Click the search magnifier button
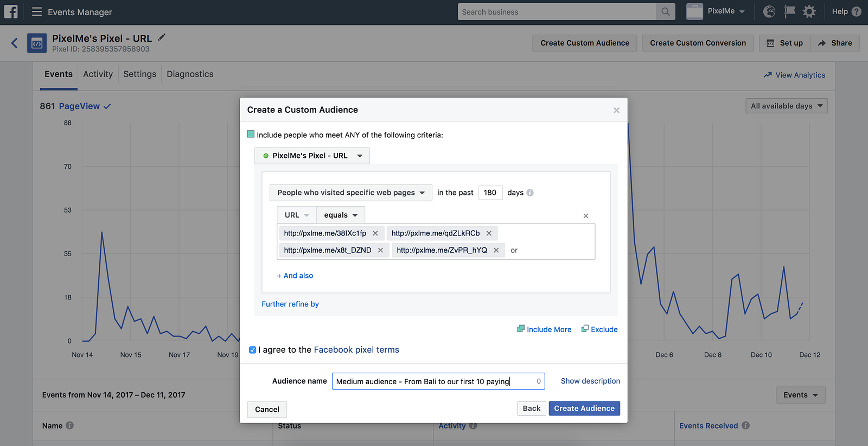This screenshot has width=868, height=446. [x=666, y=12]
